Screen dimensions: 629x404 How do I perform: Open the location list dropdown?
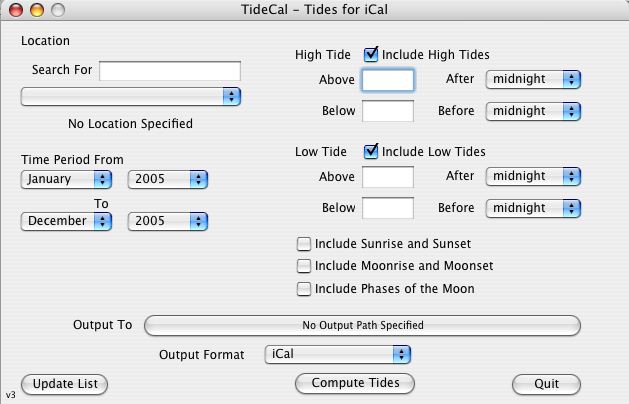tap(131, 97)
